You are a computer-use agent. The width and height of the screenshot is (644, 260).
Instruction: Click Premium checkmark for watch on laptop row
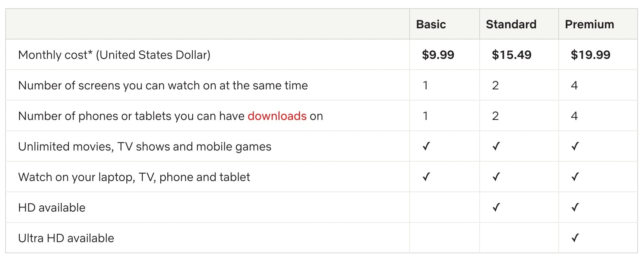pyautogui.click(x=575, y=177)
